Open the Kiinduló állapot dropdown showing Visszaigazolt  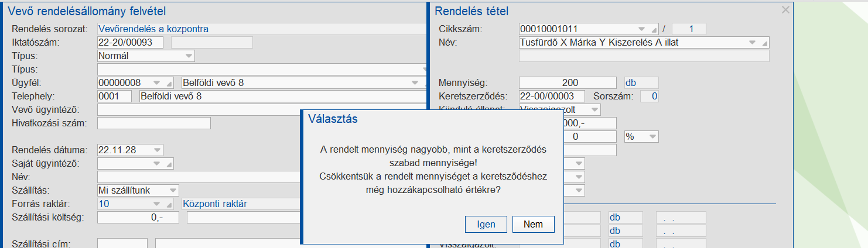tap(594, 109)
